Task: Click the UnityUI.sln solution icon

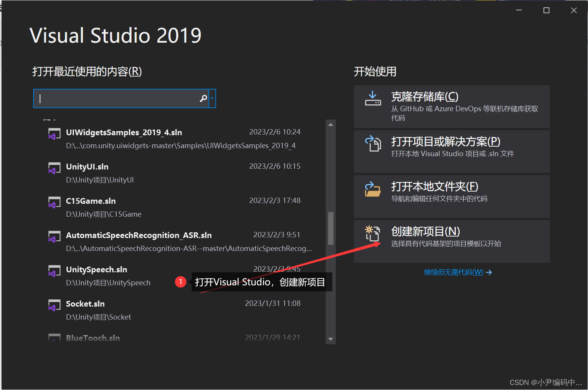Action: click(54, 168)
